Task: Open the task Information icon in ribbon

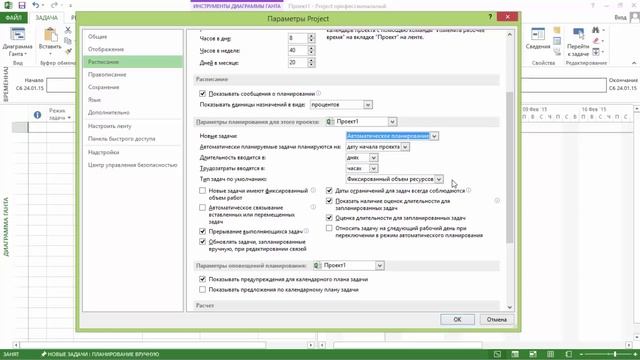Action: 538,34
